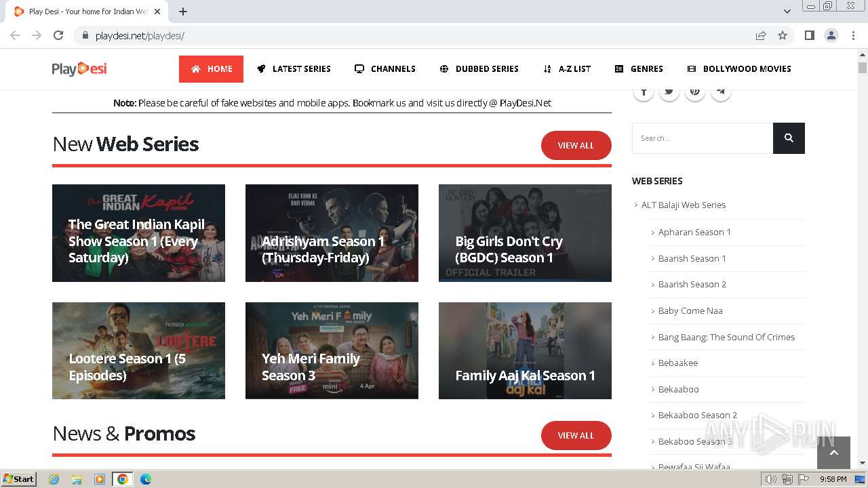Open a new browser tab

[x=183, y=12]
